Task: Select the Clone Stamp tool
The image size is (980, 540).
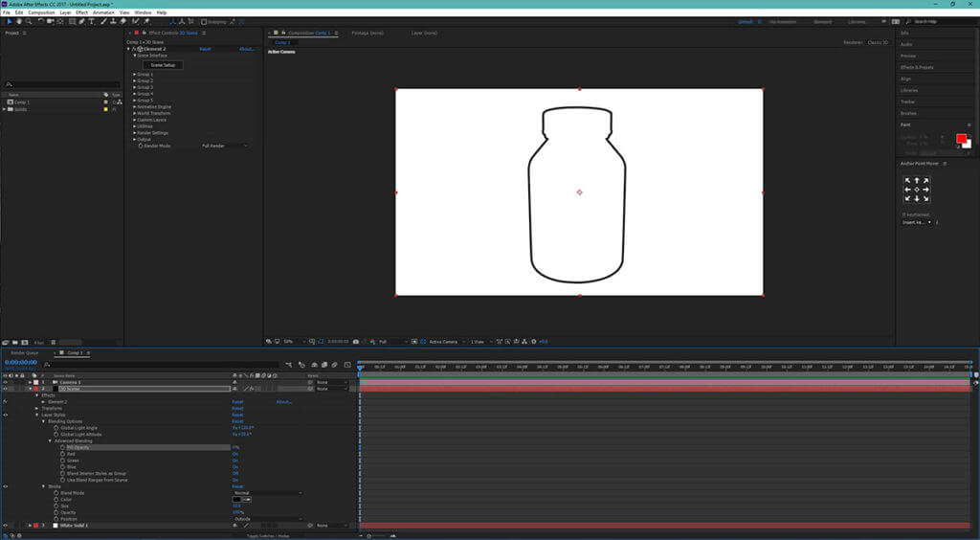Action: click(113, 21)
